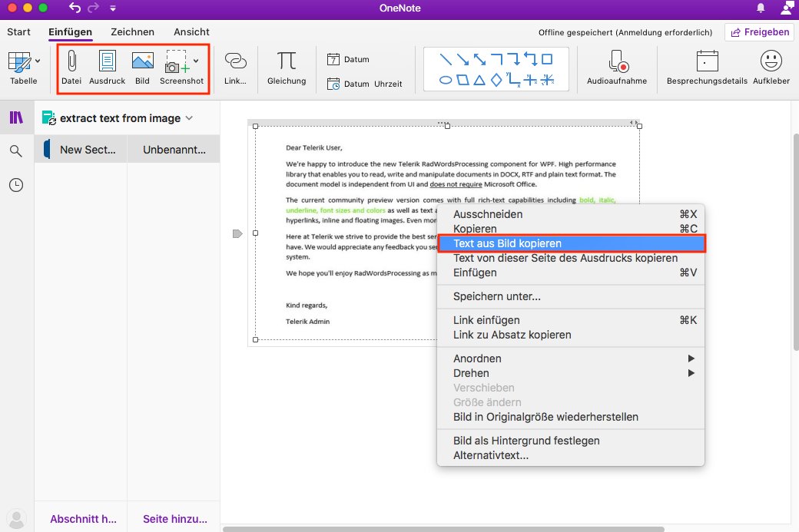Open notifications bell icon
This screenshot has height=532, width=799.
pyautogui.click(x=761, y=8)
